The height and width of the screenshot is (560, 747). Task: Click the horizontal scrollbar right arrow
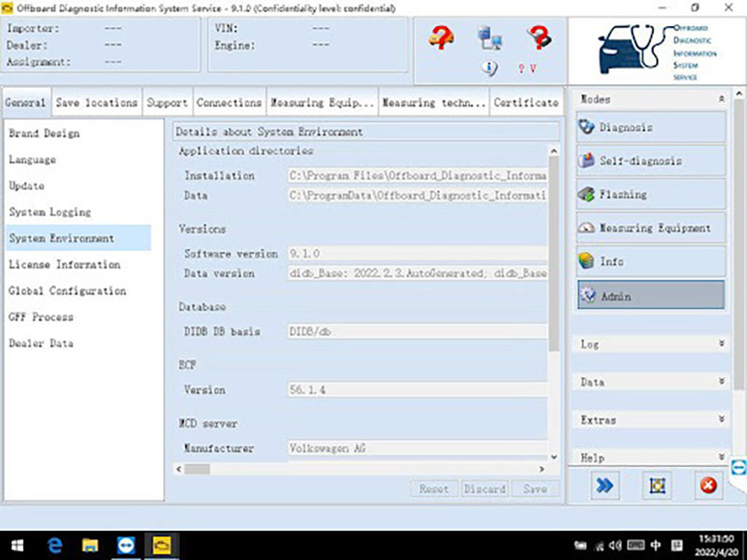(542, 469)
